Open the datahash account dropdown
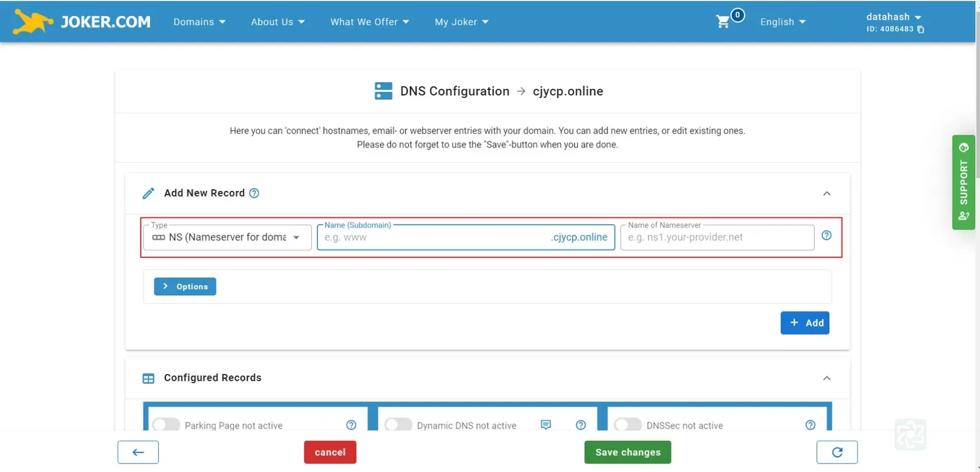 coord(894,17)
